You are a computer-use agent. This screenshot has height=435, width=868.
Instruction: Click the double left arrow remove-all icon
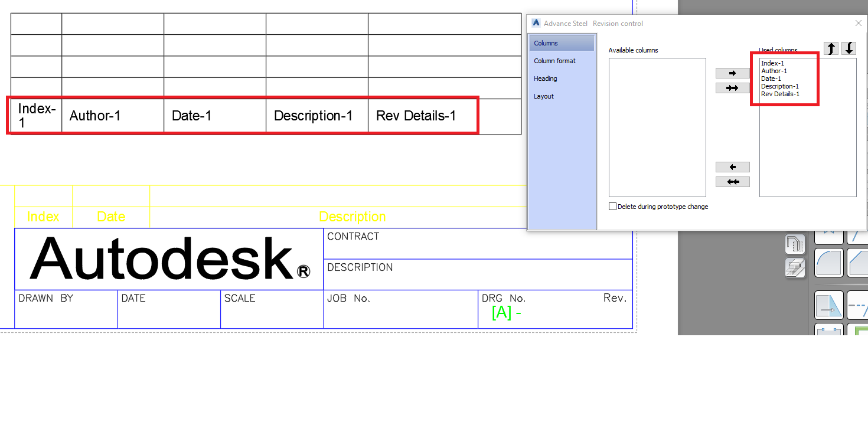(x=732, y=182)
